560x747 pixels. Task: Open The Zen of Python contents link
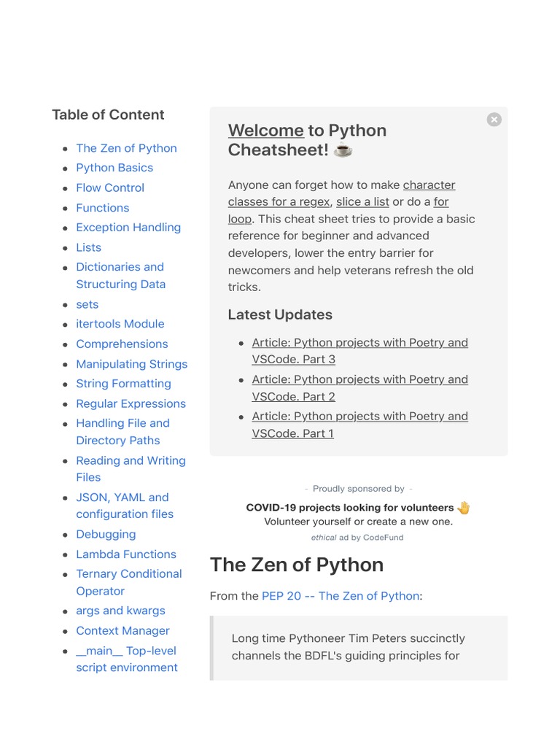pos(126,148)
